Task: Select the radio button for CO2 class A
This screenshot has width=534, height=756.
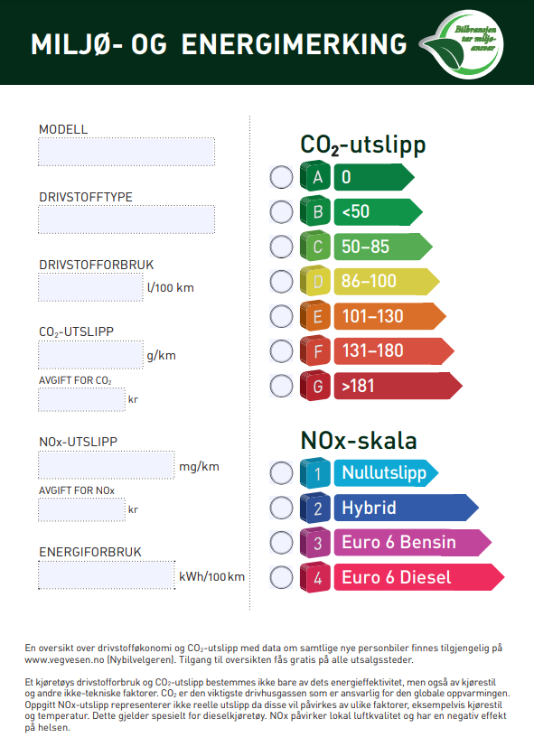Action: [x=281, y=177]
